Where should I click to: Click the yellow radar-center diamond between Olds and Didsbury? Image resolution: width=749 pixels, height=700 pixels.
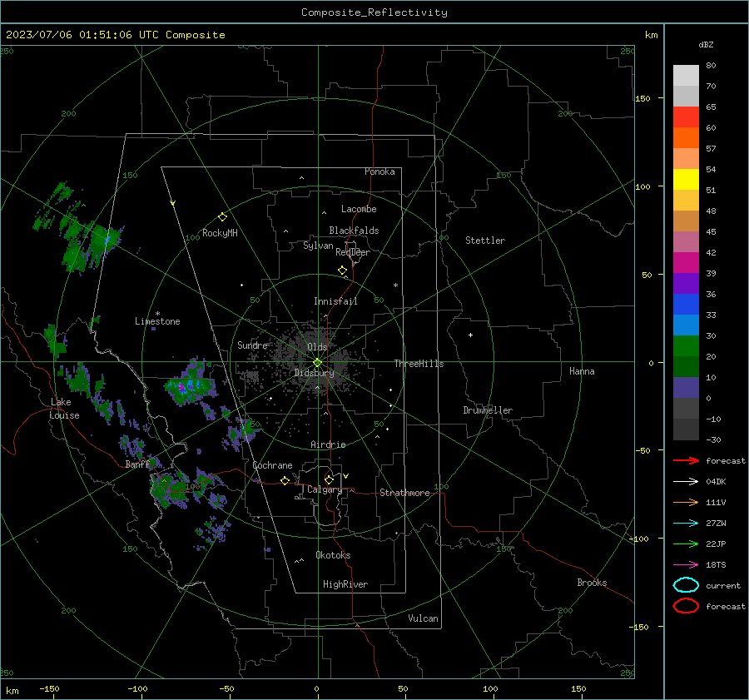(317, 362)
